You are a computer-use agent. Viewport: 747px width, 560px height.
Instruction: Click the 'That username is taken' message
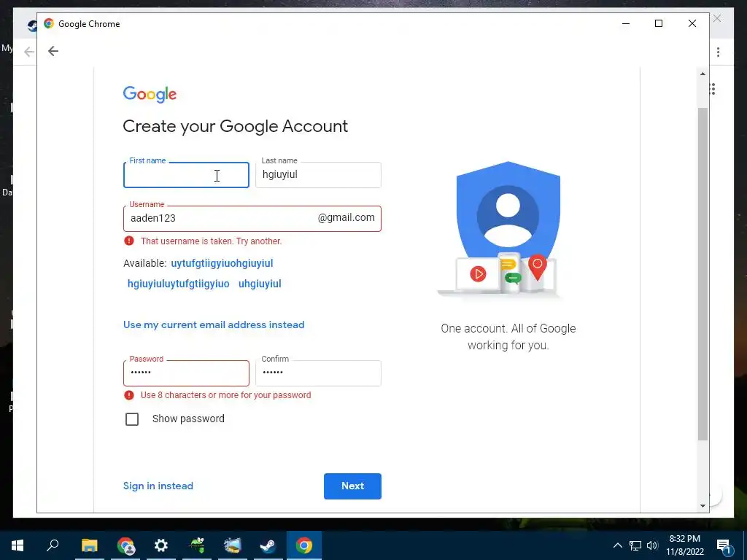[x=211, y=241]
